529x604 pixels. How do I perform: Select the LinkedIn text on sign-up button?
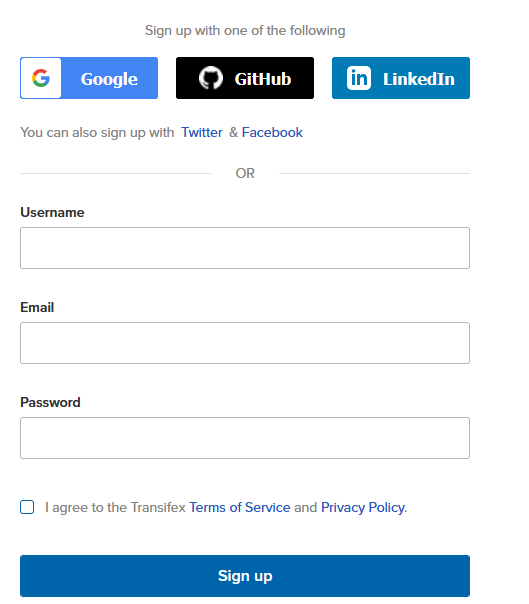[419, 79]
